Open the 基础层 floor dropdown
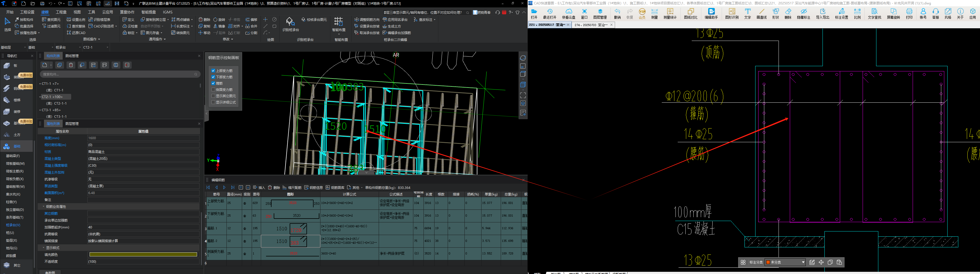980x274 pixels. point(13,47)
